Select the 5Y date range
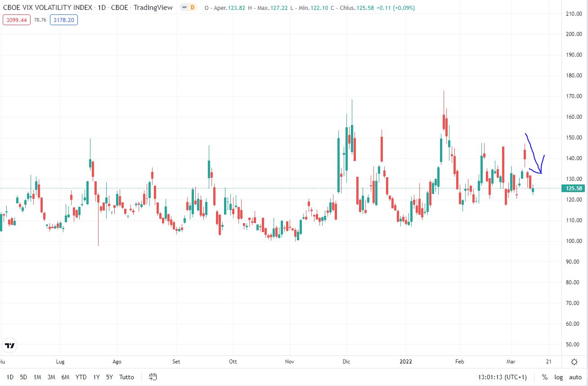The height and width of the screenshot is (386, 588). pyautogui.click(x=109, y=377)
